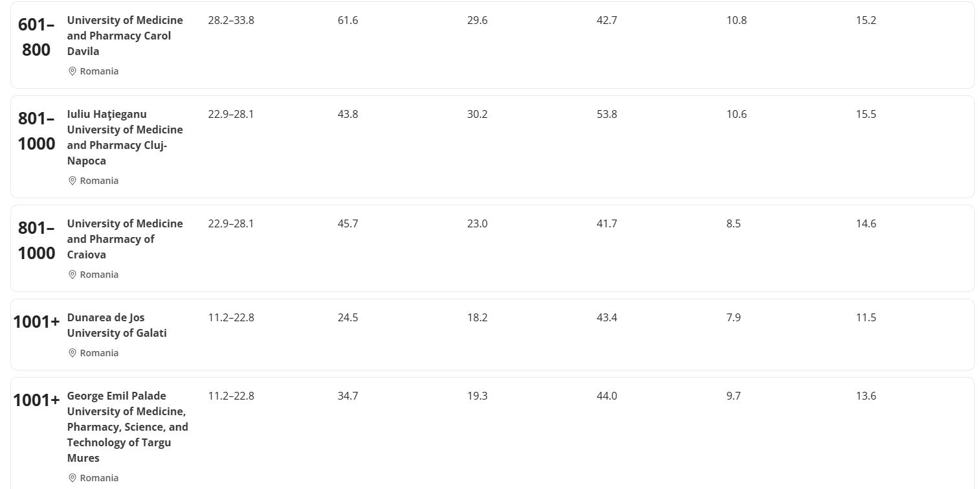Image resolution: width=980 pixels, height=489 pixels.
Task: Open University of Medicine and Pharmacy Carol Davila
Action: coord(124,36)
